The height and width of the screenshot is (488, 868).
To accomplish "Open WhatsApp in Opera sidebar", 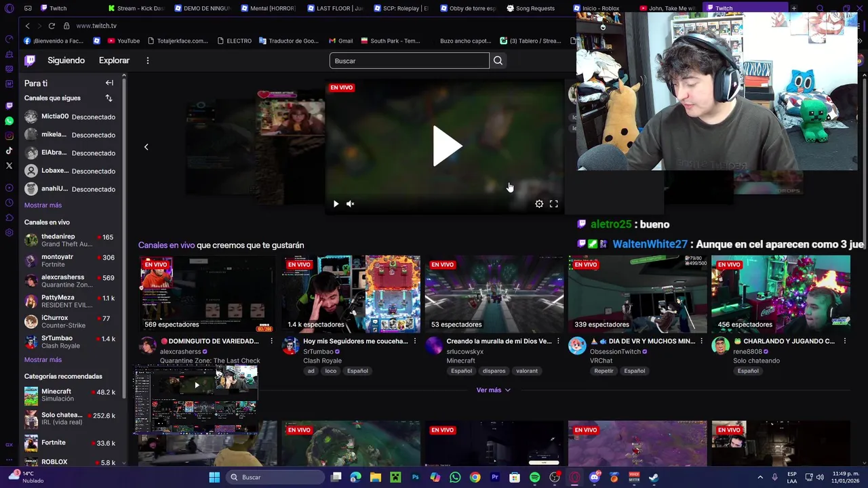I will coord(9,121).
